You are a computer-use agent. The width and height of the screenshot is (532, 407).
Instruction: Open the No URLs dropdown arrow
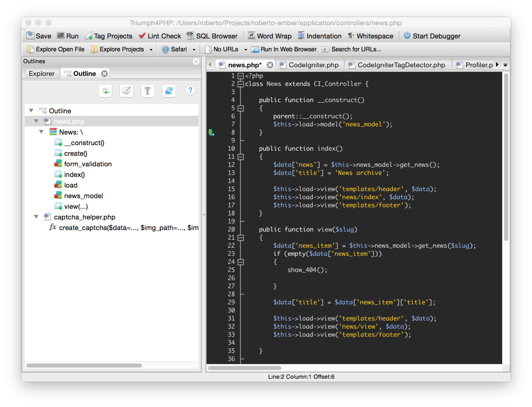245,50
